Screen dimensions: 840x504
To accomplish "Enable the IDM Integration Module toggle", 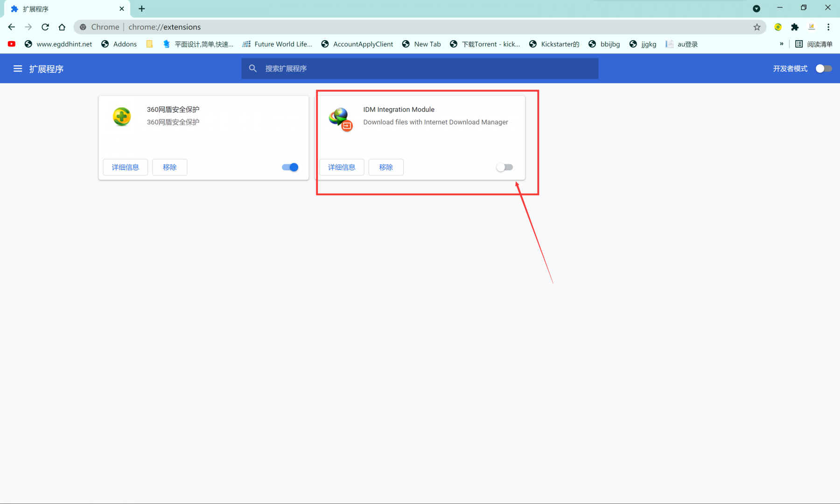I will (x=504, y=167).
